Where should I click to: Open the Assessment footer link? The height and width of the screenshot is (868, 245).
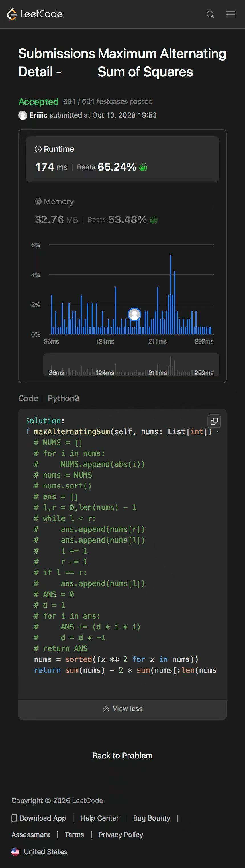[31, 835]
